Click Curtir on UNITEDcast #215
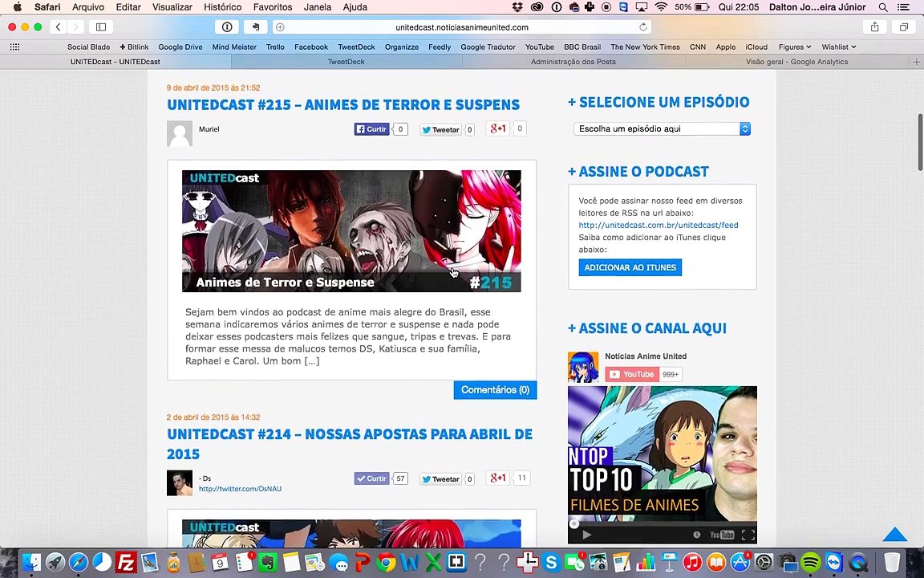Viewport: 924px width, 578px height. [x=372, y=129]
